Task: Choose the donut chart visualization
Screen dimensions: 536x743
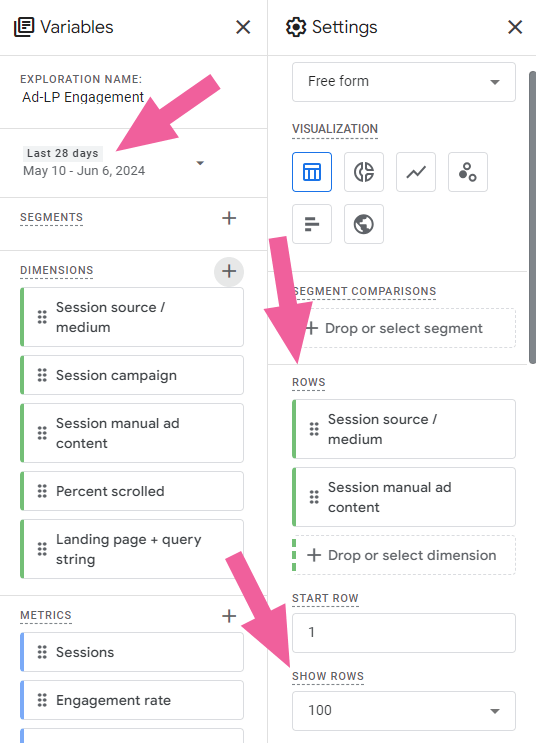Action: tap(364, 172)
